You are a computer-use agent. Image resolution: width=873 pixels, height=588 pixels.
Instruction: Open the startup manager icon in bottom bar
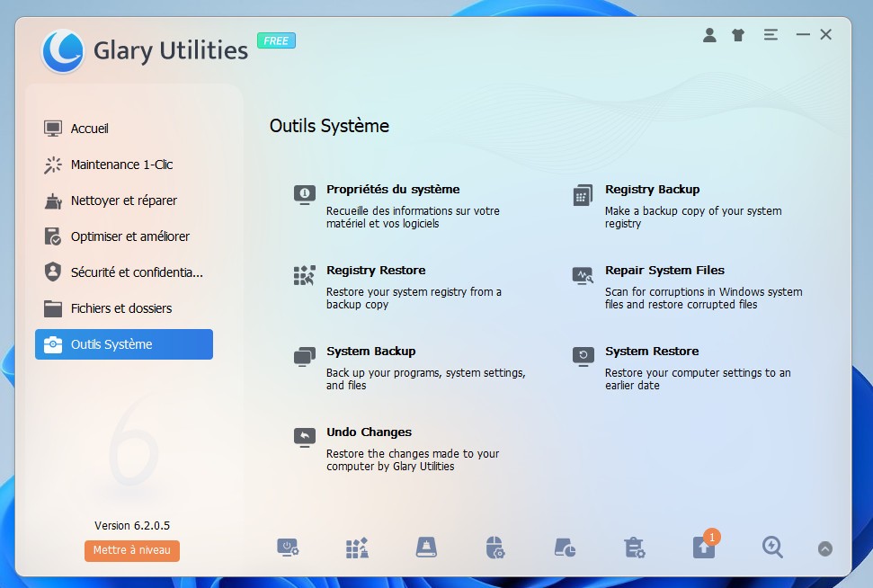pos(288,548)
